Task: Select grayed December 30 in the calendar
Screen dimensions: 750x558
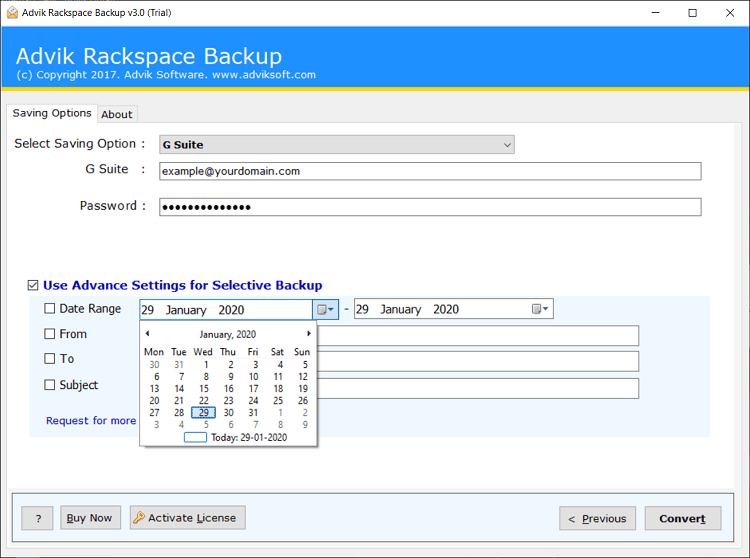Action: [x=154, y=365]
